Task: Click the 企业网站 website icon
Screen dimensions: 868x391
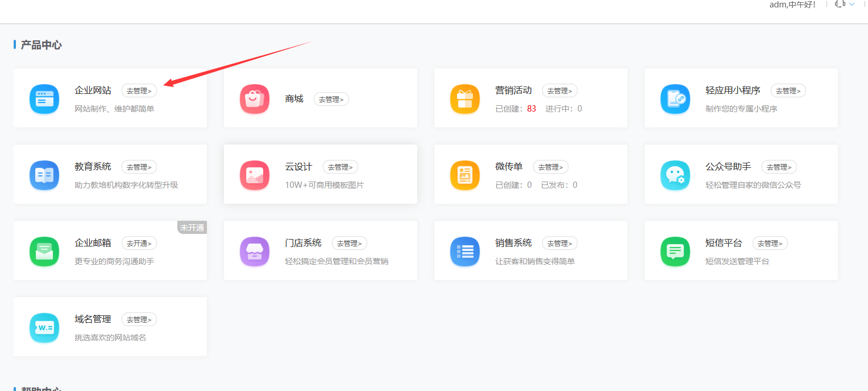Action: click(x=44, y=98)
